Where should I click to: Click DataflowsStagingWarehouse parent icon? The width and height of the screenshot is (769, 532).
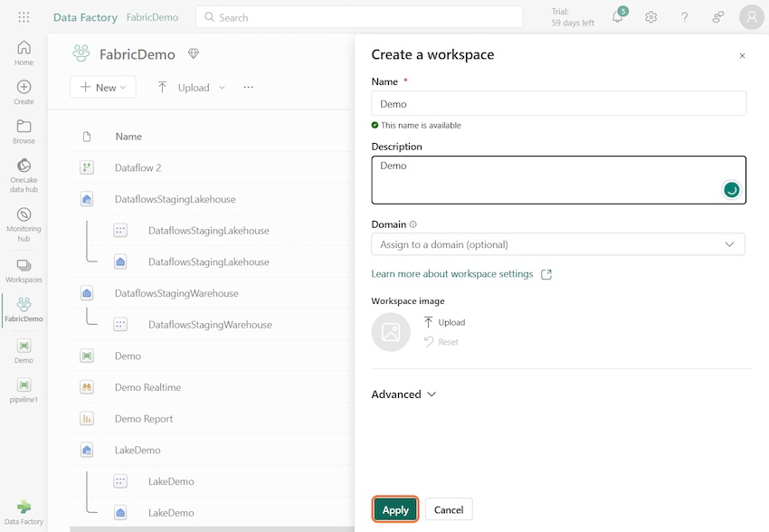[87, 293]
